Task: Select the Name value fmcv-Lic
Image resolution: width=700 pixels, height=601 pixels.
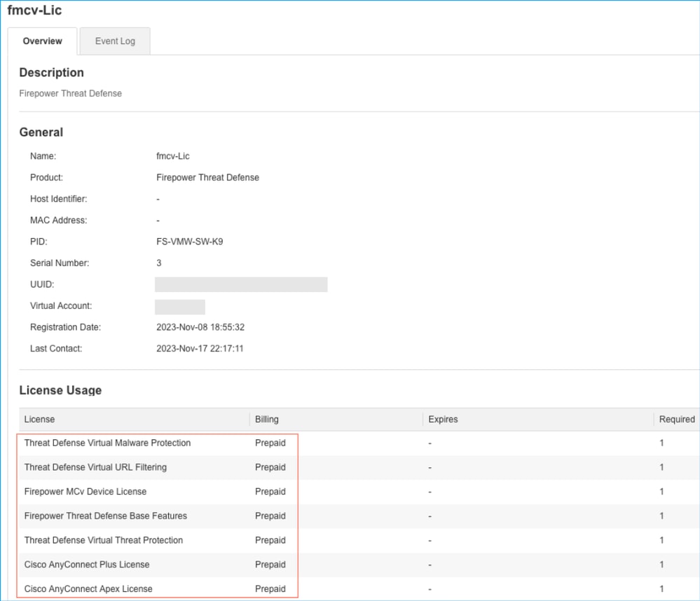Action: 173,156
